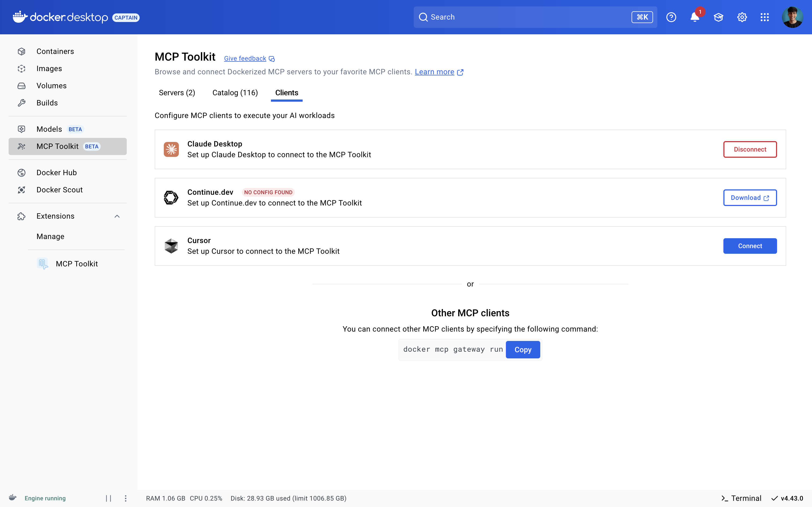812x507 pixels.
Task: Open Settings gear icon
Action: click(x=742, y=17)
